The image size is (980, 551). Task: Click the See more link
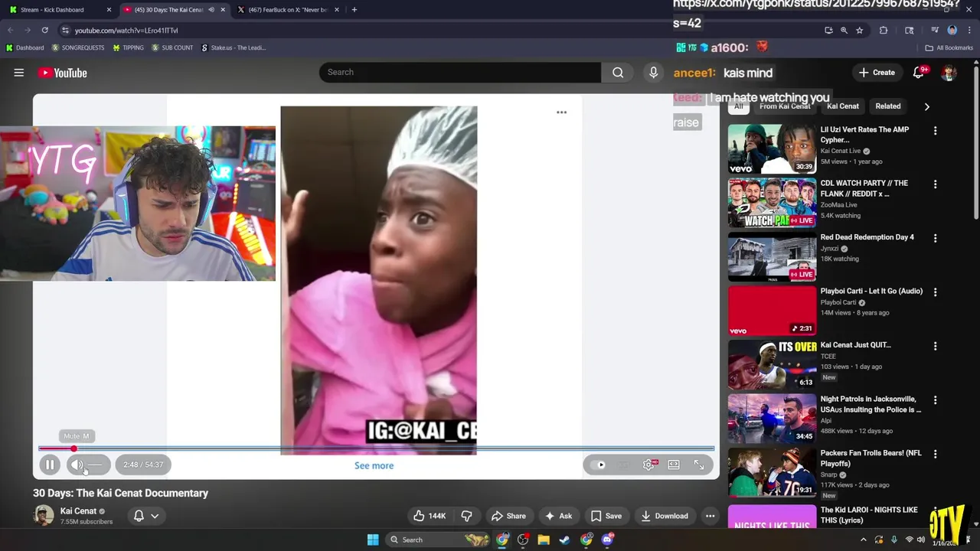(374, 465)
